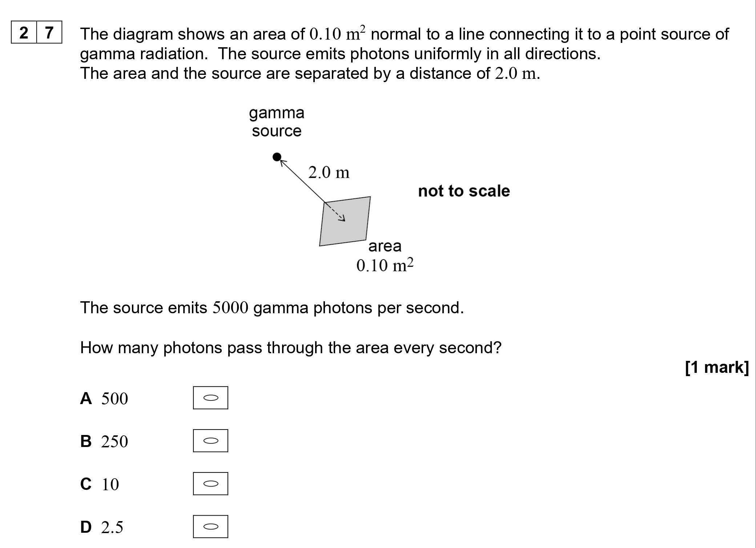Click the bold letter A option label
The image size is (756, 548).
click(86, 398)
